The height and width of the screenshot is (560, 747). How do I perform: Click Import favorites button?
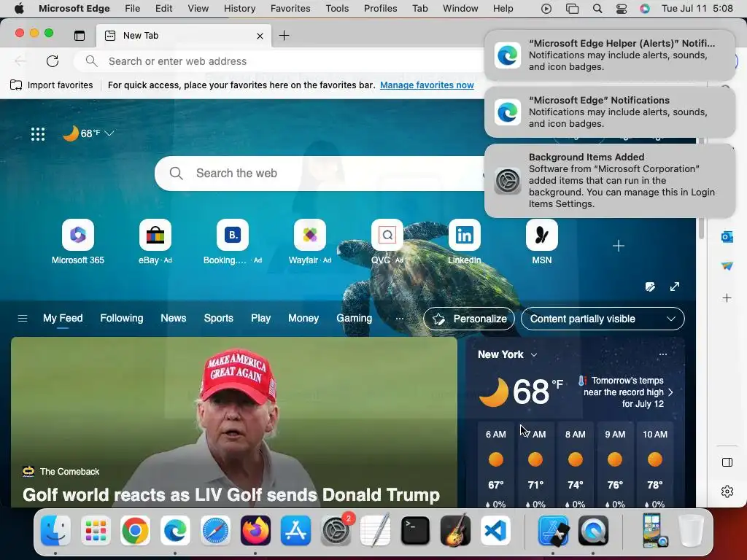[x=52, y=85]
